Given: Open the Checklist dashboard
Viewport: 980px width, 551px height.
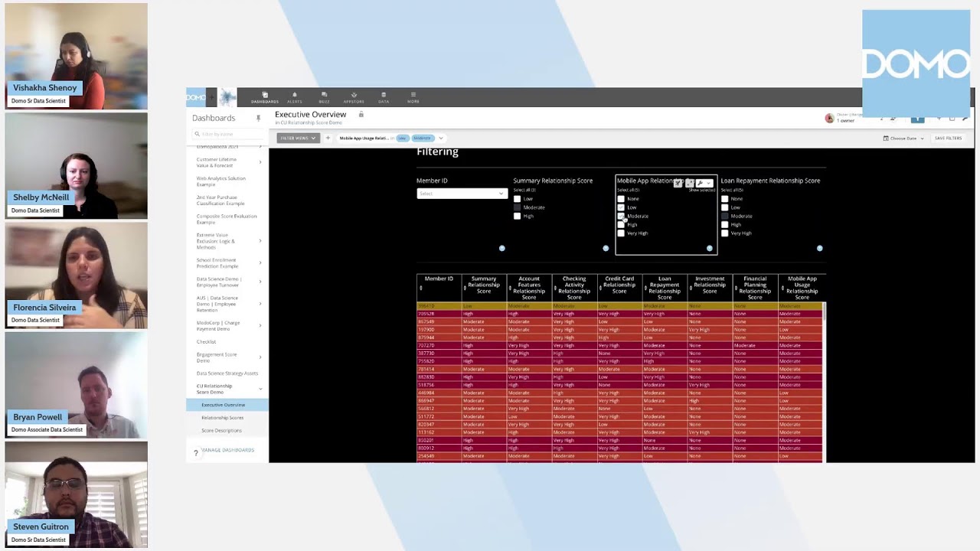Looking at the screenshot, I should pos(206,342).
